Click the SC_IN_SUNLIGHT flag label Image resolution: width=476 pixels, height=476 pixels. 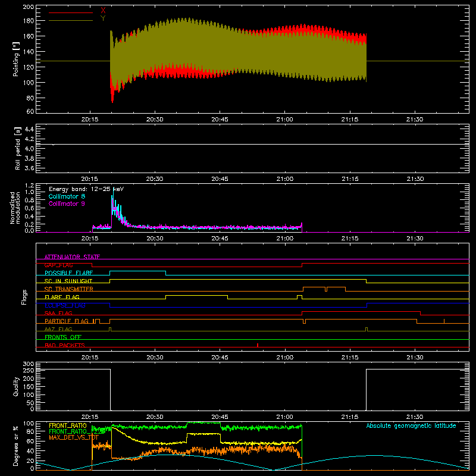pyautogui.click(x=68, y=281)
